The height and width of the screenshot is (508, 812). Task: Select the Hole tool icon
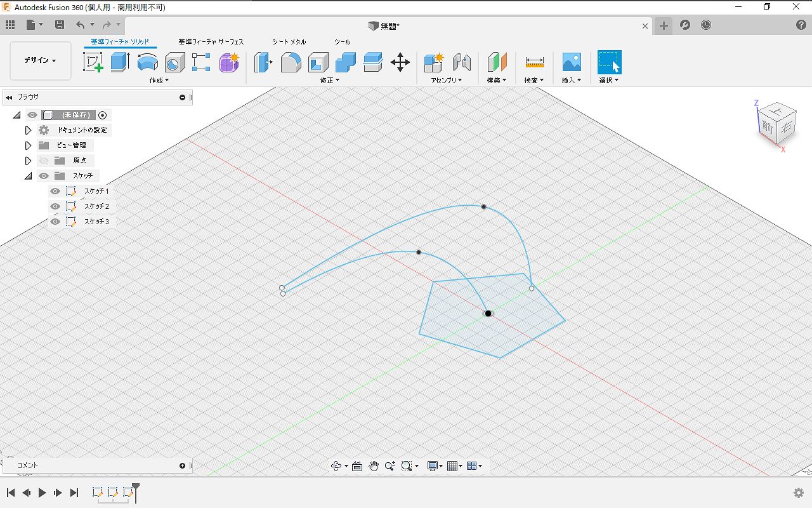tap(174, 62)
